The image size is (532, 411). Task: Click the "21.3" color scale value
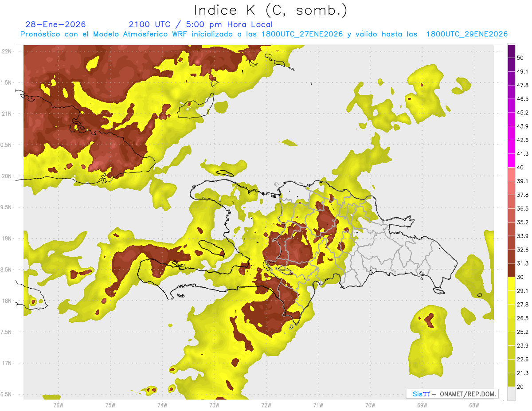(523, 373)
